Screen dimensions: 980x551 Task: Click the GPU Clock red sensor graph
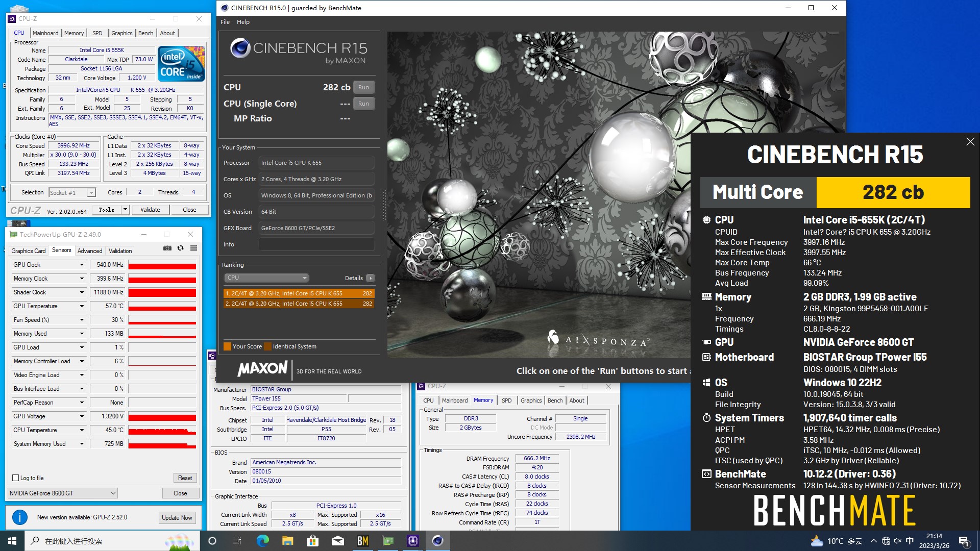162,265
